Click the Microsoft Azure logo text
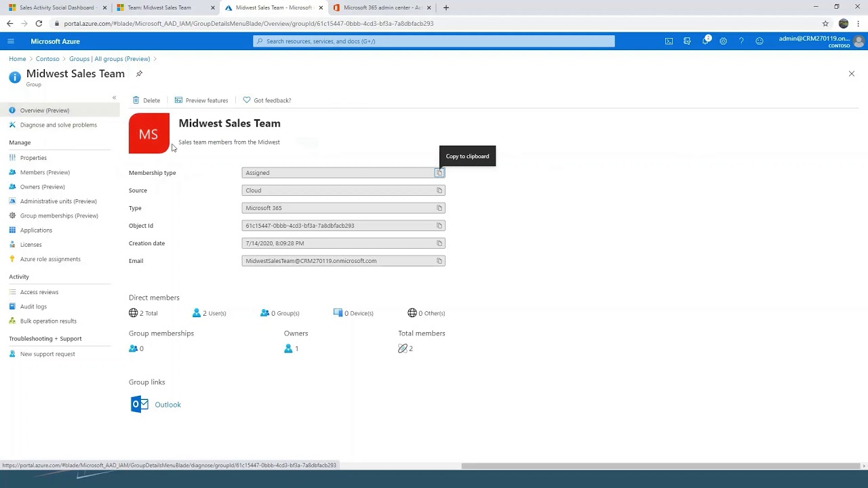868x488 pixels. [55, 41]
